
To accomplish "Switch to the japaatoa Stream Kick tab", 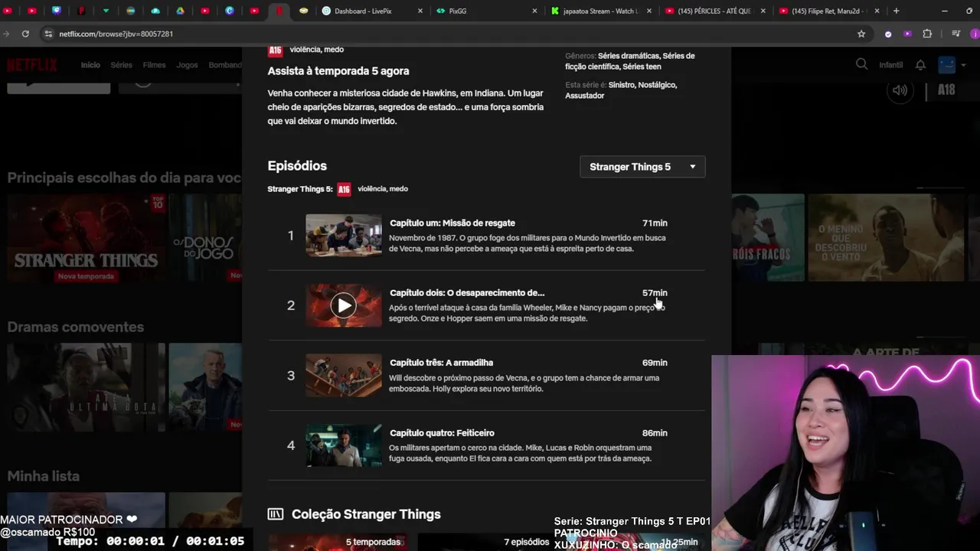I will pyautogui.click(x=601, y=11).
